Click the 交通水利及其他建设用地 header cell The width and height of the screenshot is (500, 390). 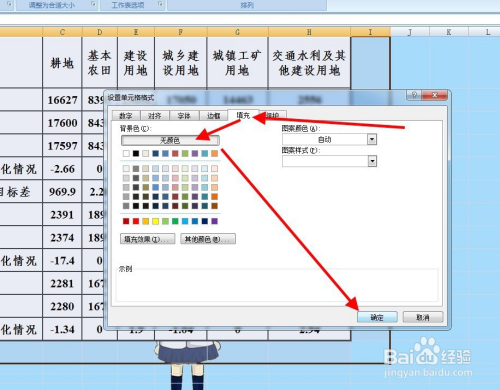pyautogui.click(x=309, y=62)
